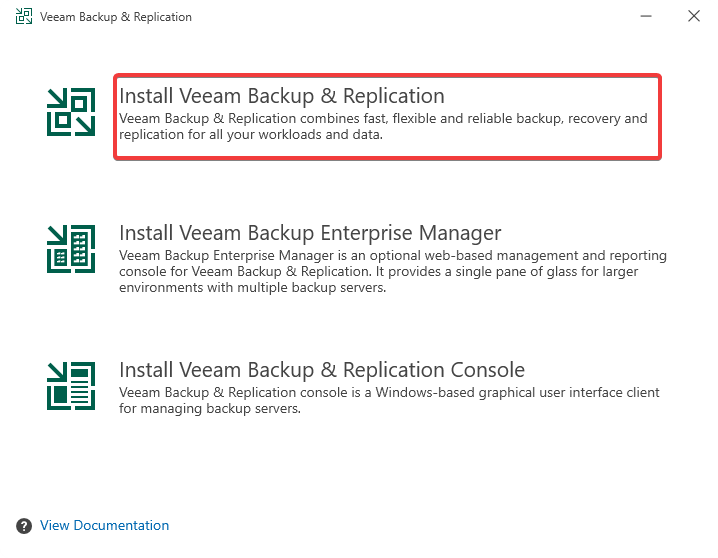The height and width of the screenshot is (558, 718).
Task: Click the Replication Console install icon
Action: (x=71, y=386)
